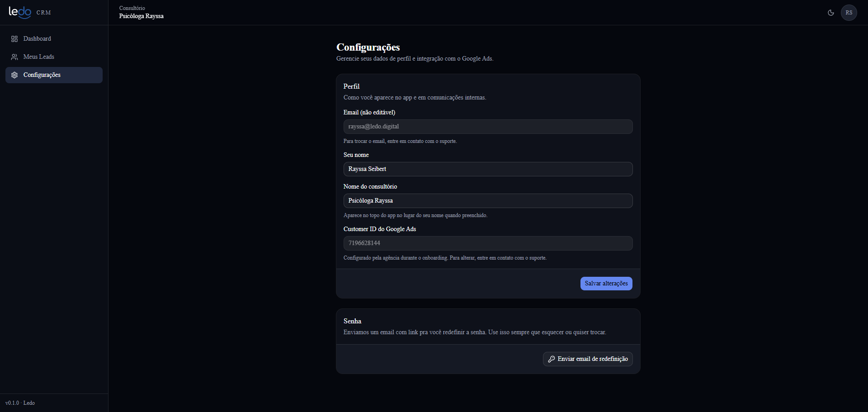The width and height of the screenshot is (868, 412).
Task: Focus the Nome do consultório input
Action: pyautogui.click(x=488, y=201)
